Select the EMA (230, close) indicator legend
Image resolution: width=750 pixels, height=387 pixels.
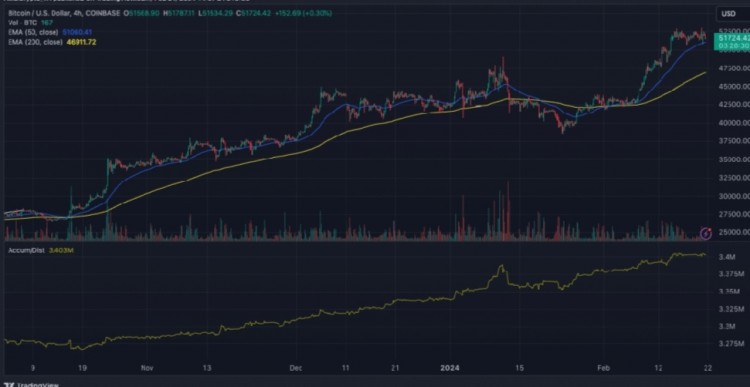[x=35, y=42]
